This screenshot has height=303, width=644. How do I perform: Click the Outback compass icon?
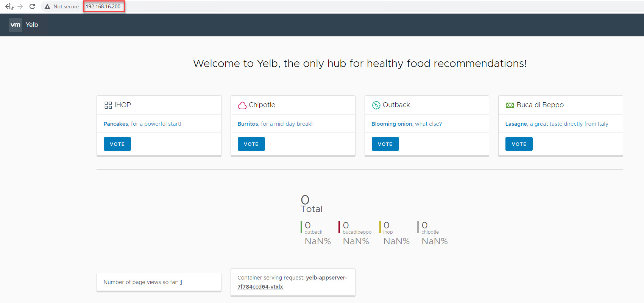point(376,105)
